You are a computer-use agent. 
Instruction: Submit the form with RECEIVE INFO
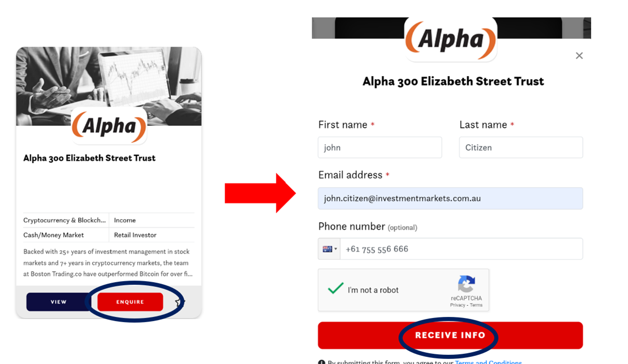click(x=450, y=335)
